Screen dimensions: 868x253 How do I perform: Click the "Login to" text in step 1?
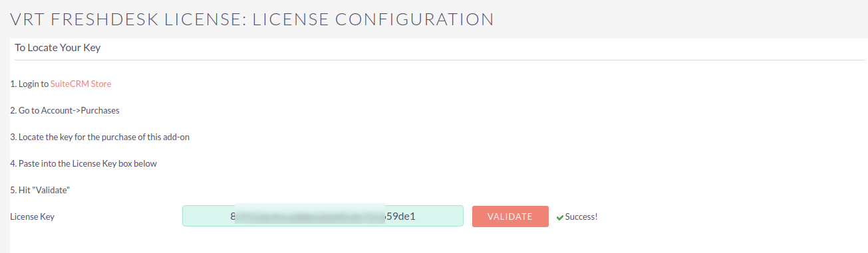(33, 84)
